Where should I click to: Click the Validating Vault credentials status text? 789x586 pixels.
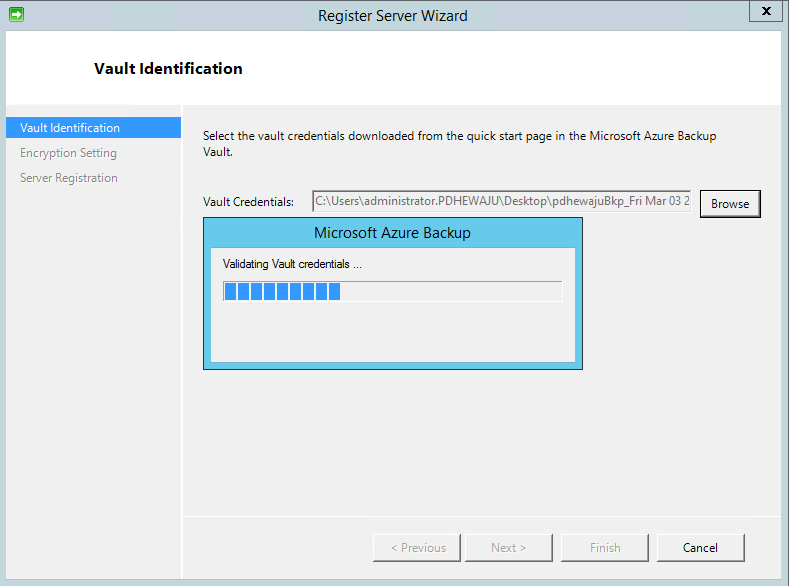coord(292,265)
